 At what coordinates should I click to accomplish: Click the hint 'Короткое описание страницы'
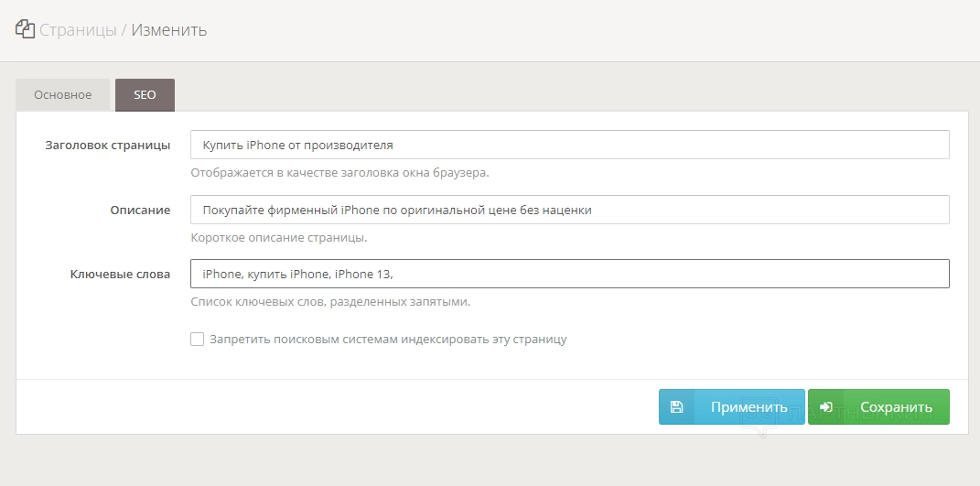[278, 237]
